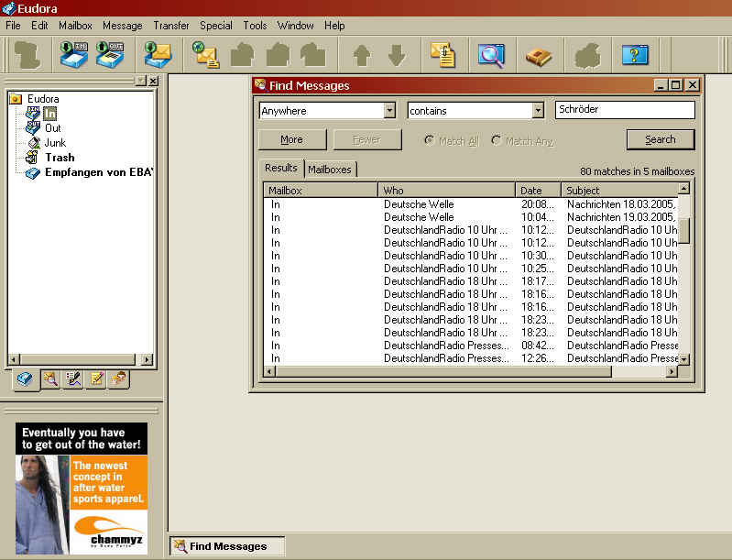Click the Check Mail toolbar icon
The height and width of the screenshot is (560, 732).
point(158,56)
